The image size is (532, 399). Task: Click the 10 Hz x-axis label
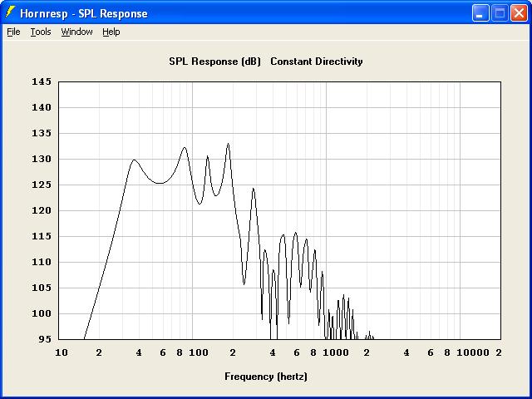62,352
